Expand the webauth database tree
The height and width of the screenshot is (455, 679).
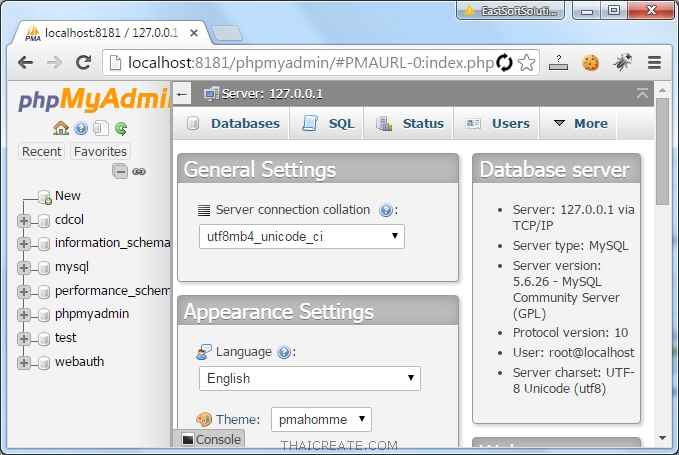pos(24,362)
